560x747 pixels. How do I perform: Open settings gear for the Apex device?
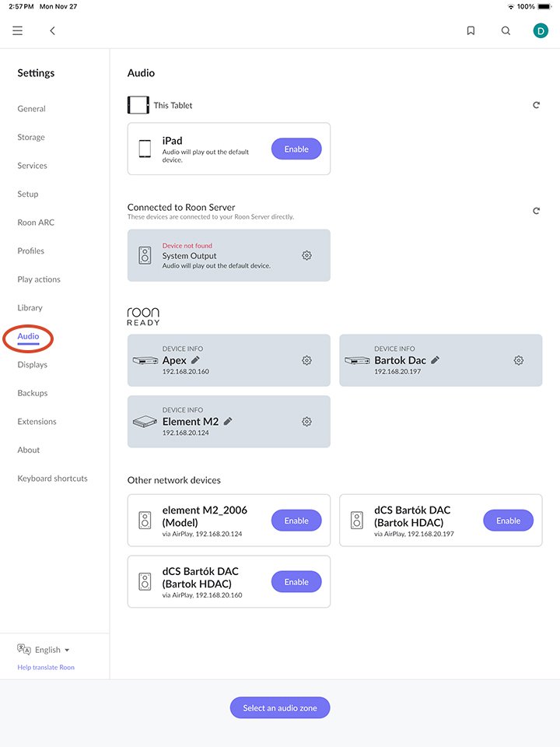pos(306,360)
